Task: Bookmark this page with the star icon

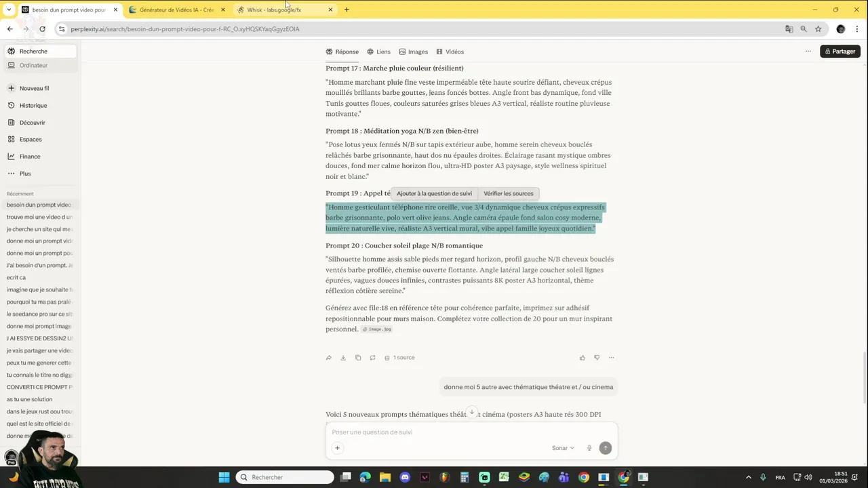Action: click(818, 29)
